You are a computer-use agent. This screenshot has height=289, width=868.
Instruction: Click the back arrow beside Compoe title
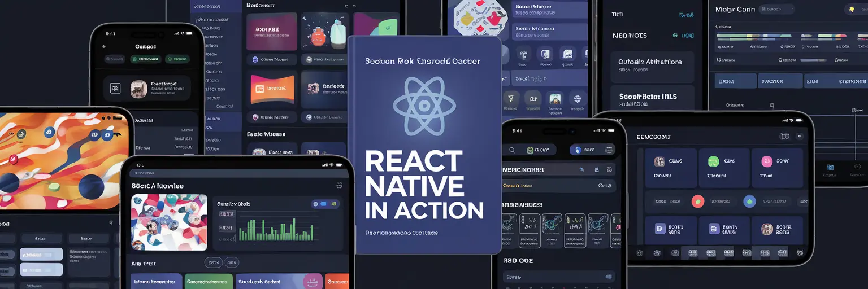pyautogui.click(x=104, y=46)
